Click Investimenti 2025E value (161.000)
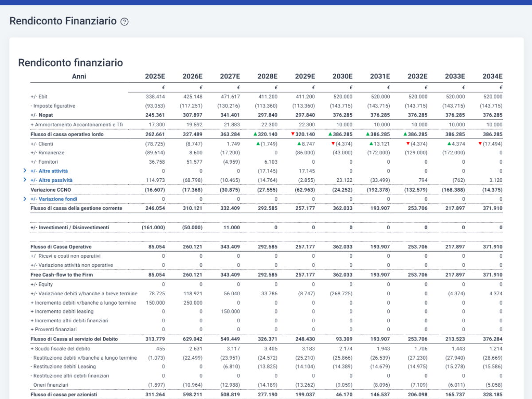The image size is (532, 399). 153,227
